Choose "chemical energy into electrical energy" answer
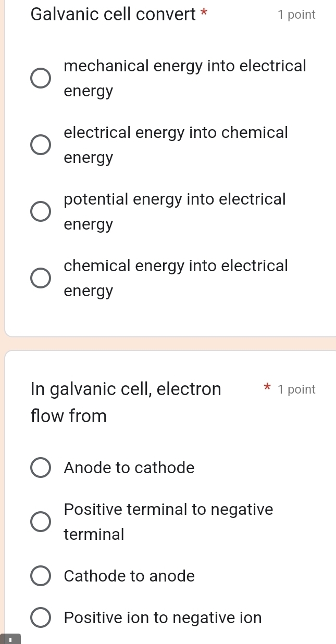The width and height of the screenshot is (336, 644). coord(40,277)
